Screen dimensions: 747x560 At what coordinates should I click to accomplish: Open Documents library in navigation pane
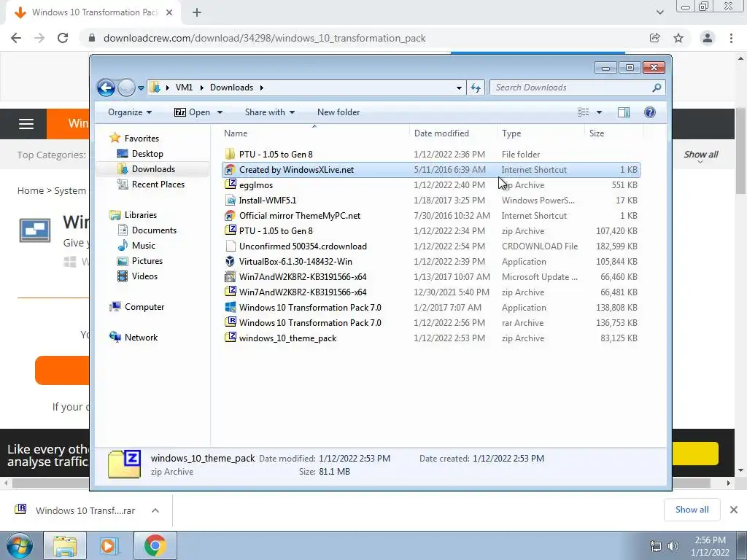[154, 230]
